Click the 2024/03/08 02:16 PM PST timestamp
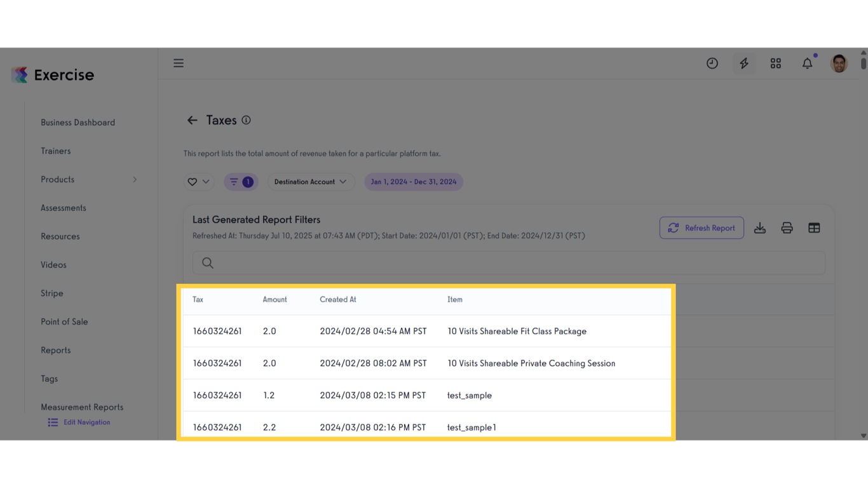Image resolution: width=868 pixels, height=488 pixels. click(373, 428)
